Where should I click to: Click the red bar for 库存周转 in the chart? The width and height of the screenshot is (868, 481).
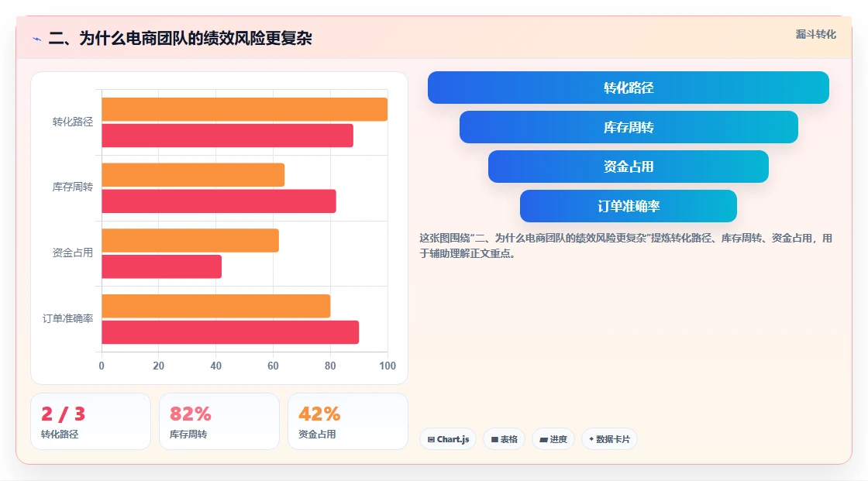coord(219,201)
